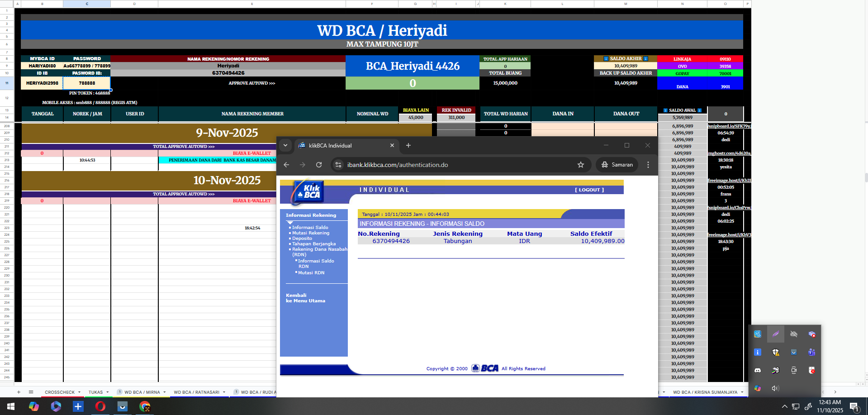Open the tab search dropdown in Chrome
This screenshot has width=868, height=415.
pyautogui.click(x=285, y=145)
